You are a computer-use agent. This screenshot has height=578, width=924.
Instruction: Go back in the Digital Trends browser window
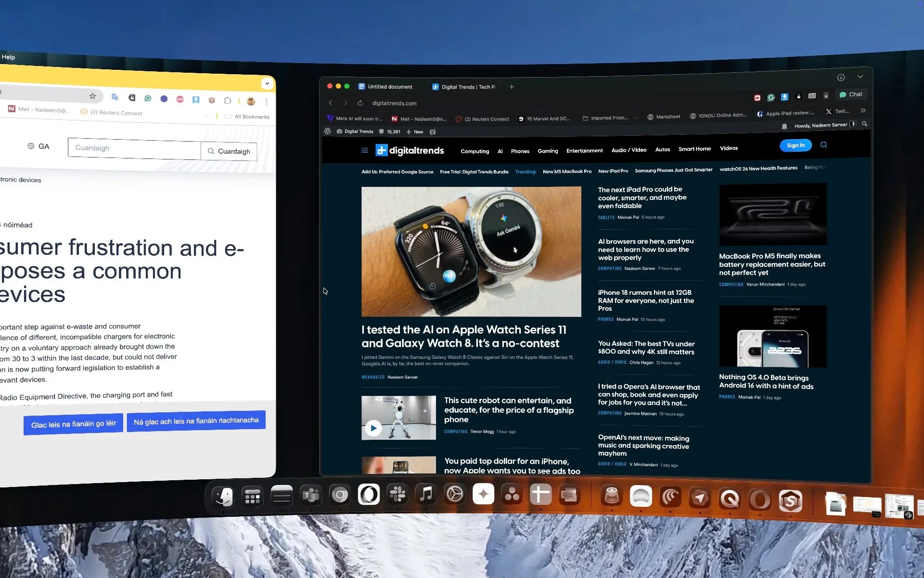331,103
